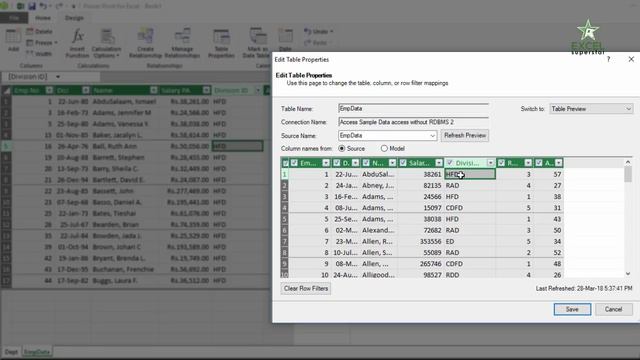Click the 353556 salary cell in preview
Screen dimensions: 640x360
pos(420,242)
